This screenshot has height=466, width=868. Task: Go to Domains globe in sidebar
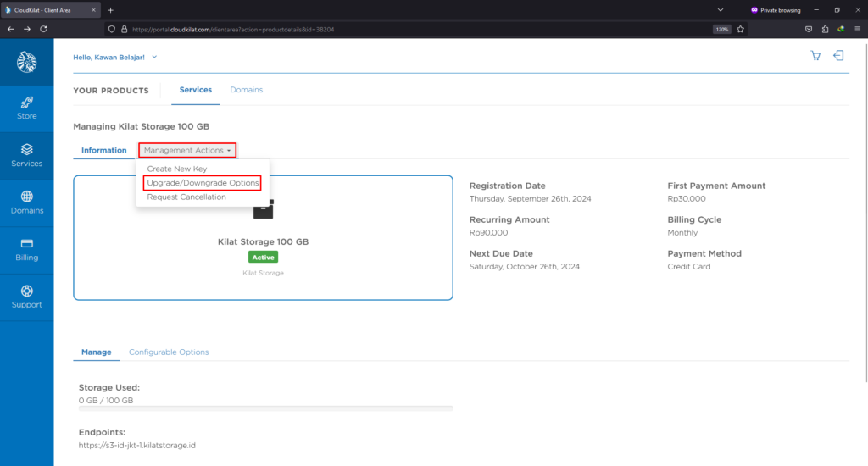click(x=26, y=197)
